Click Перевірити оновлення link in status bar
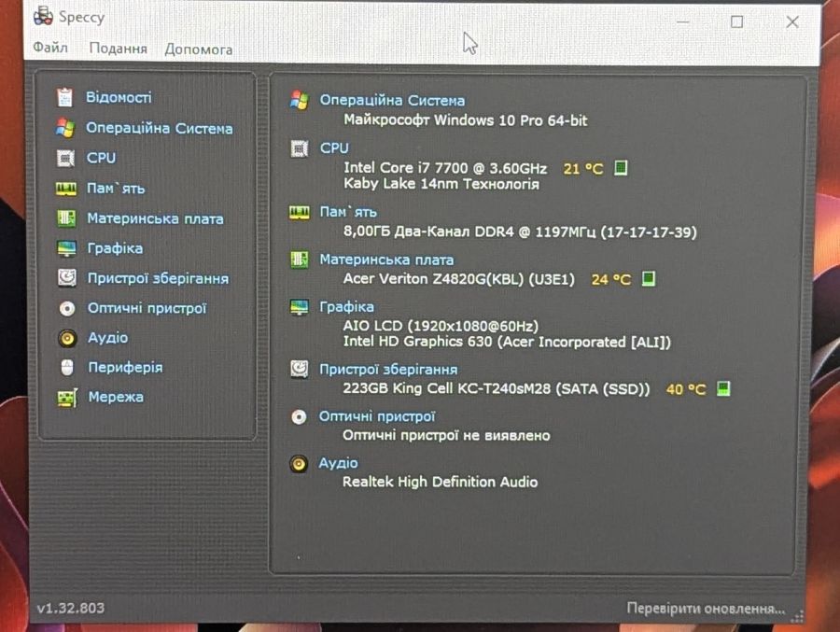This screenshot has width=840, height=632. coord(706,609)
